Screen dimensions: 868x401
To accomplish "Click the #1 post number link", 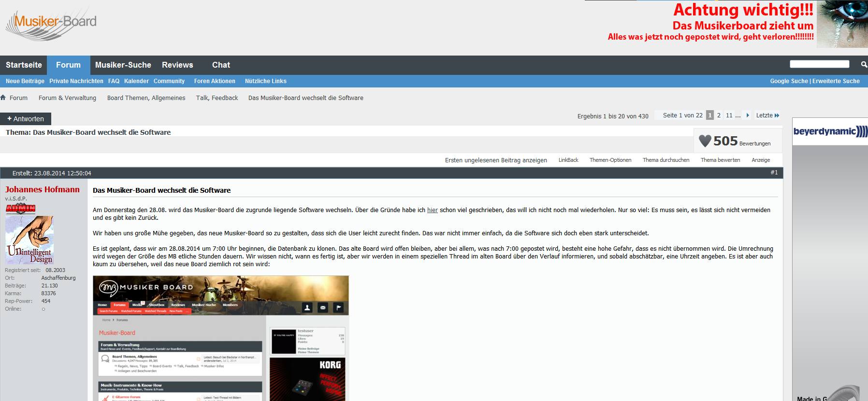I will coord(774,172).
